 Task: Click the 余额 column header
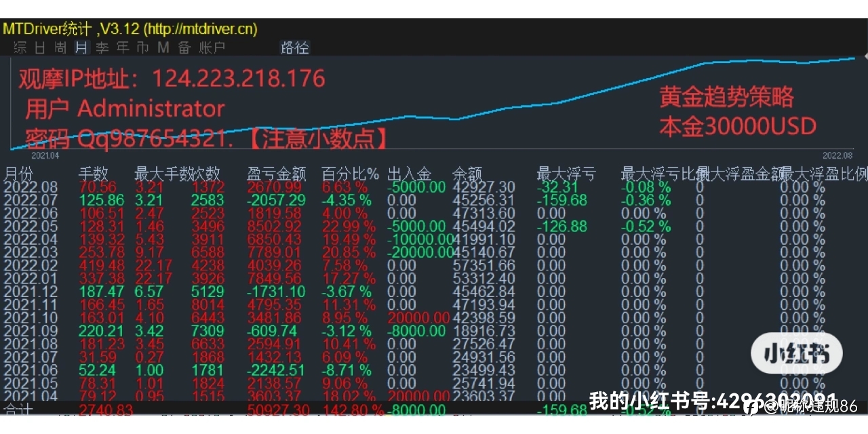coord(467,174)
